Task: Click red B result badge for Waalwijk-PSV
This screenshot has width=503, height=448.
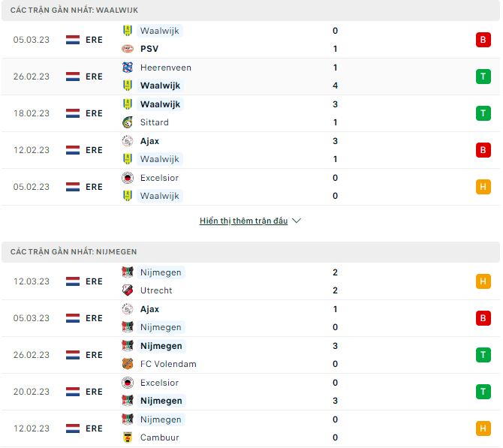Action: tap(483, 40)
